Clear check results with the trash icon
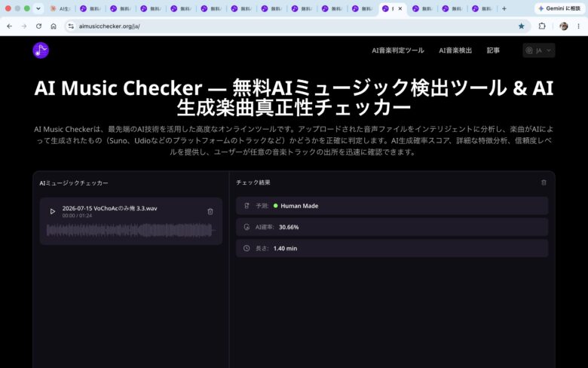This screenshot has width=588, height=368. pos(544,182)
